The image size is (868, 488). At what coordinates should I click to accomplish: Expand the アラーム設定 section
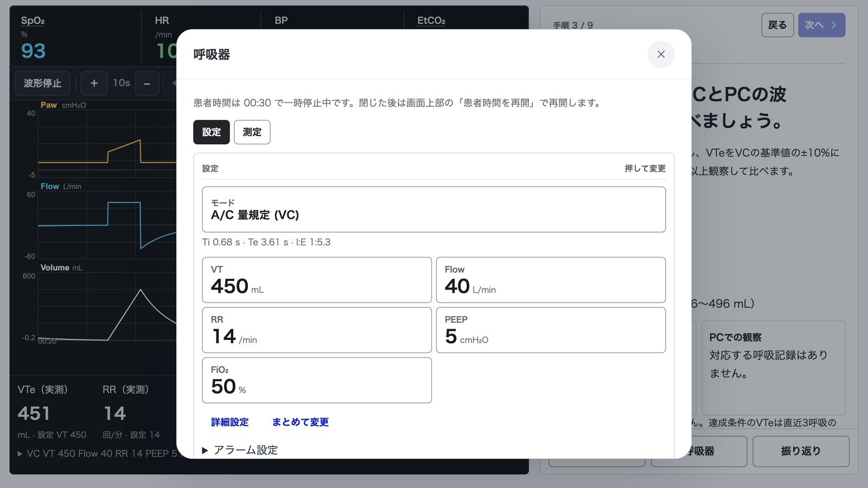(240, 450)
